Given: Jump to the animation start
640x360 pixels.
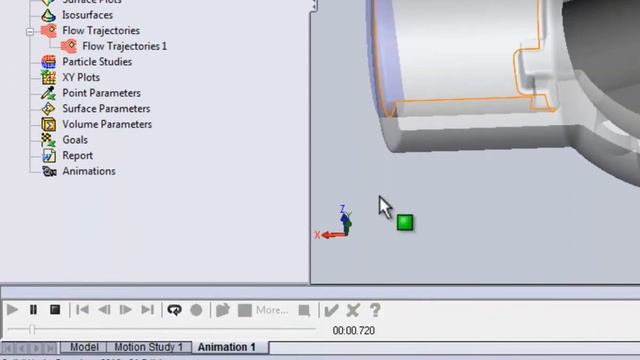Looking at the screenshot, I should pyautogui.click(x=82, y=310).
